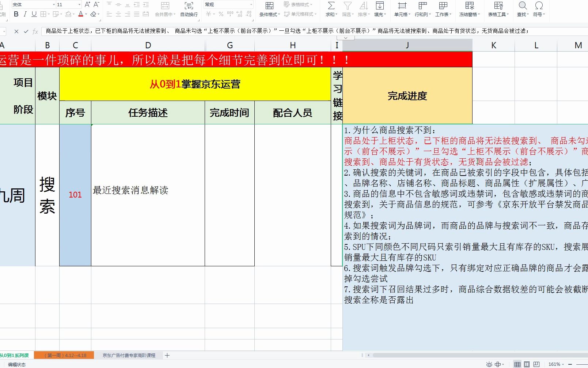Left-align the cell text

109,14
